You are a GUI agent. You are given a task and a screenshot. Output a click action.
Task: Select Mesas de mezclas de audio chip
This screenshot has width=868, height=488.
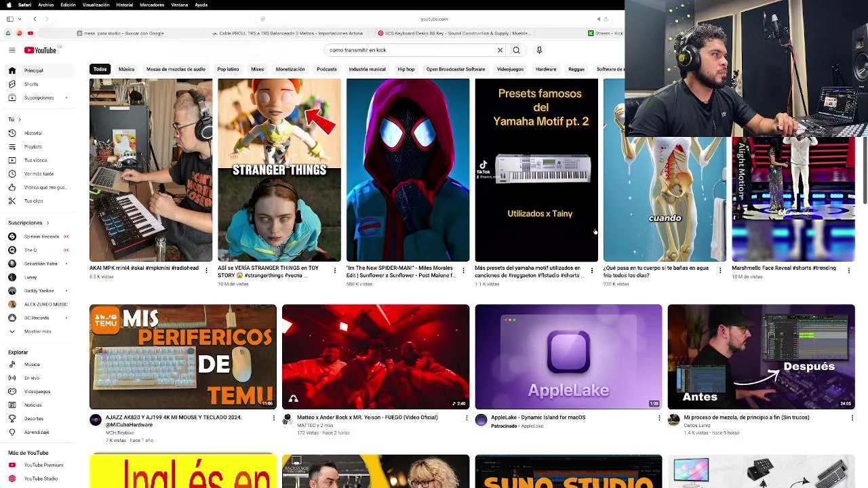click(x=176, y=69)
